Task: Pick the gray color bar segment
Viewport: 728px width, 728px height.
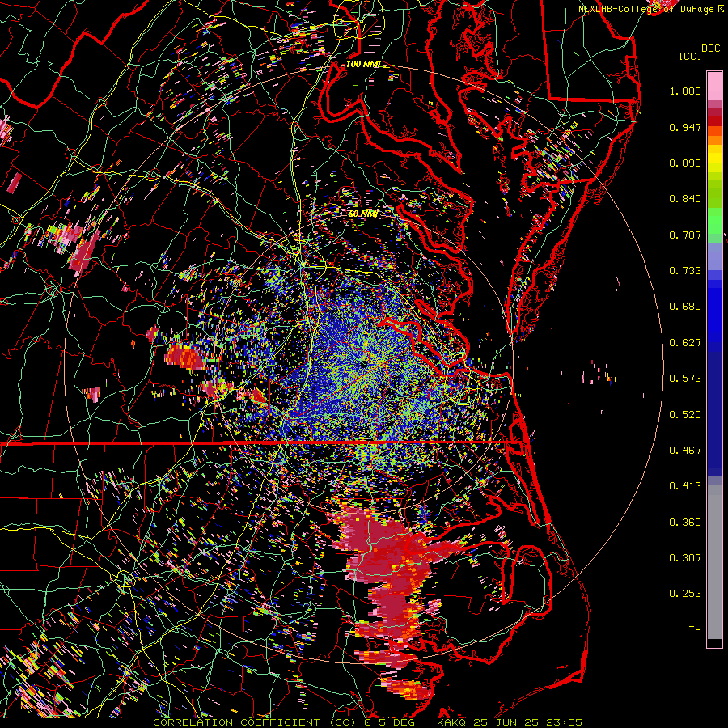Action: tap(714, 562)
